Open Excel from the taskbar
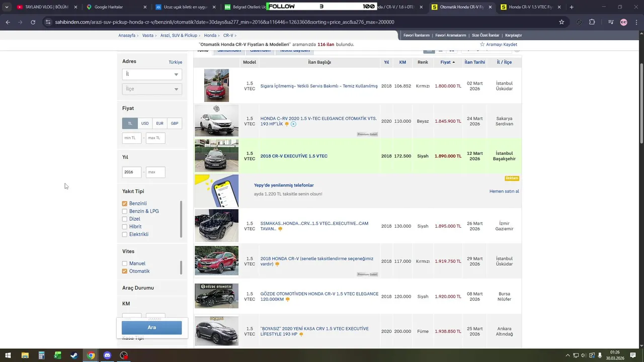The width and height of the screenshot is (644, 362). click(58, 355)
